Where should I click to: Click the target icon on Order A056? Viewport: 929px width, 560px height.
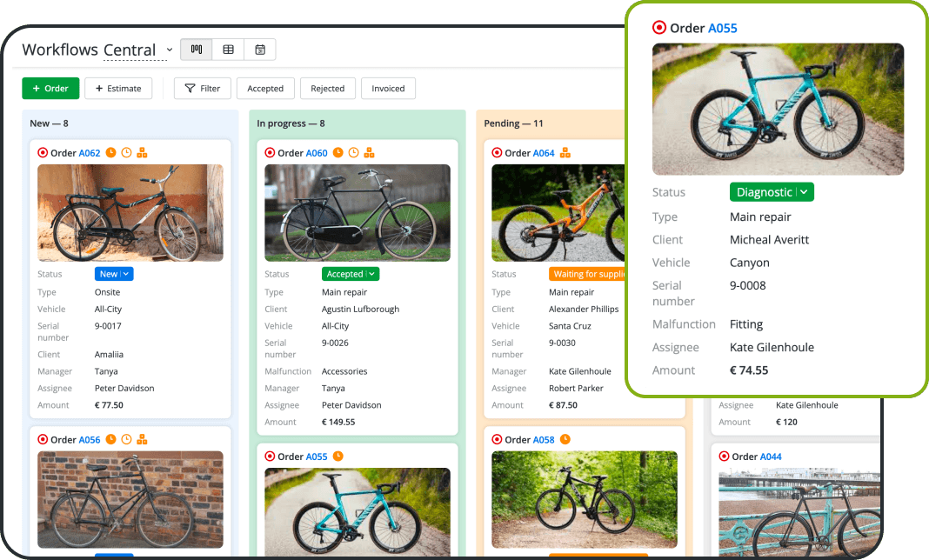pos(43,440)
